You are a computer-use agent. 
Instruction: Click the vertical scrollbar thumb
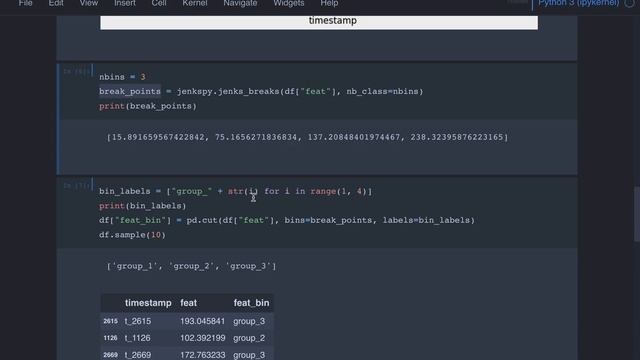tap(637, 214)
